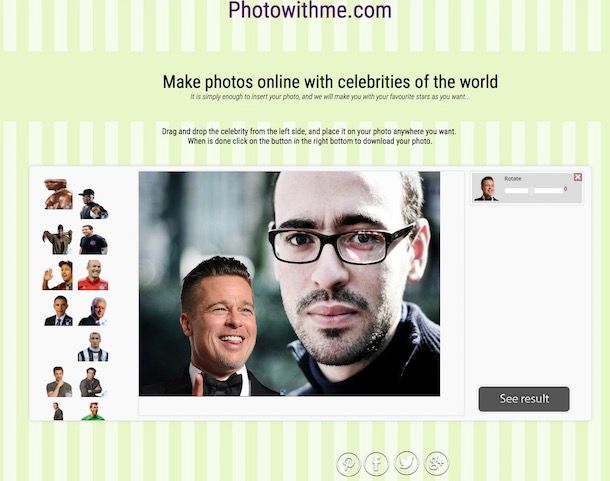Select the muscular shirtless torso thumbnail
The width and height of the screenshot is (610, 481).
58,194
